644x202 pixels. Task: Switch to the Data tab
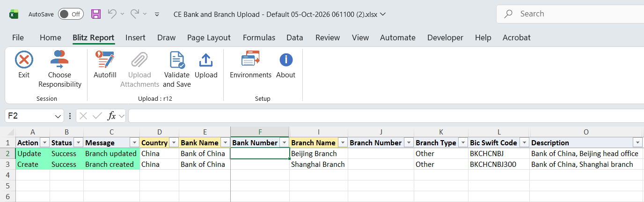[x=295, y=37]
